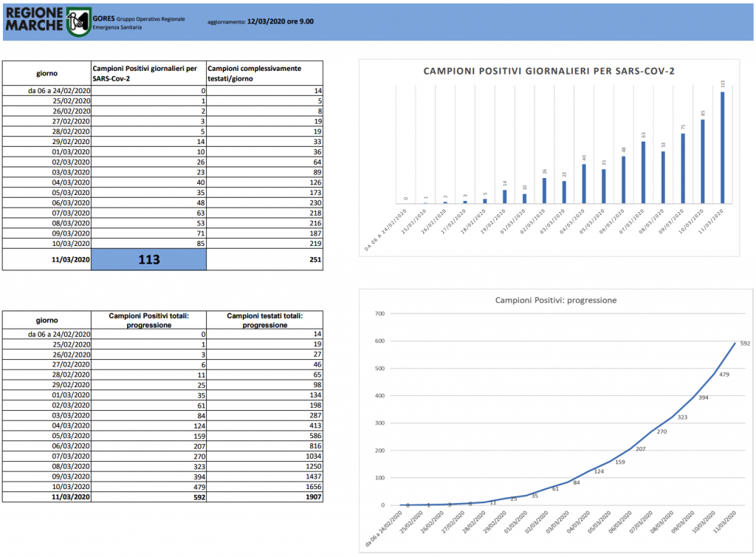Click bar chart title 'CAMPIONI POSITIVI GIORNALIERI PER SARS-COV-2'
This screenshot has width=756, height=557.
549,71
